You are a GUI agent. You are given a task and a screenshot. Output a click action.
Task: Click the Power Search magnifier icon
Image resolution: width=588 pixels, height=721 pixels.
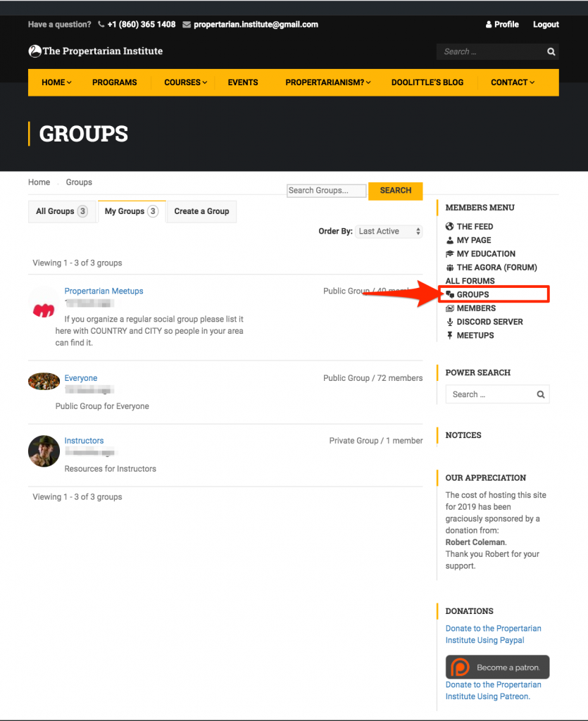(540, 394)
